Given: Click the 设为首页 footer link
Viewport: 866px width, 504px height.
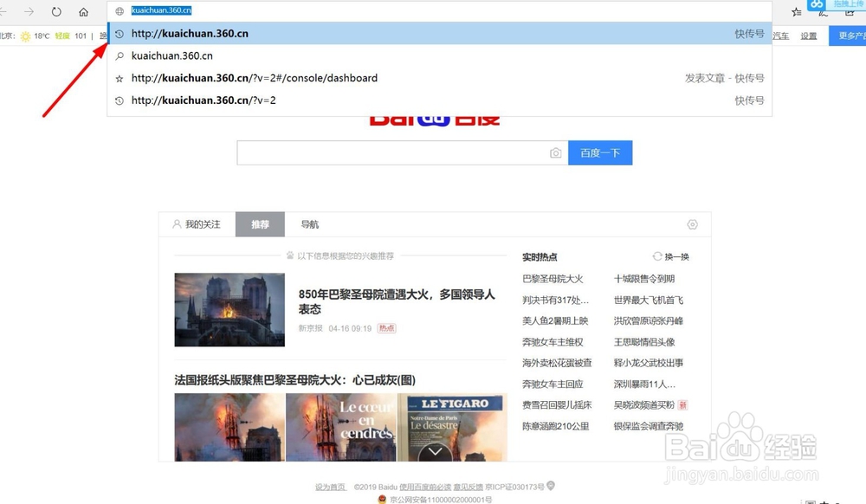Looking at the screenshot, I should pyautogui.click(x=330, y=487).
